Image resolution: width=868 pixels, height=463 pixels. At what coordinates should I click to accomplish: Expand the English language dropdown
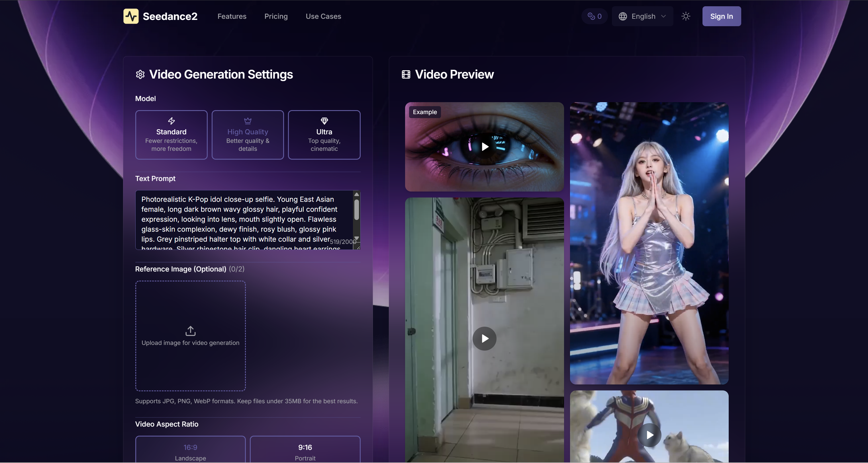coord(642,16)
